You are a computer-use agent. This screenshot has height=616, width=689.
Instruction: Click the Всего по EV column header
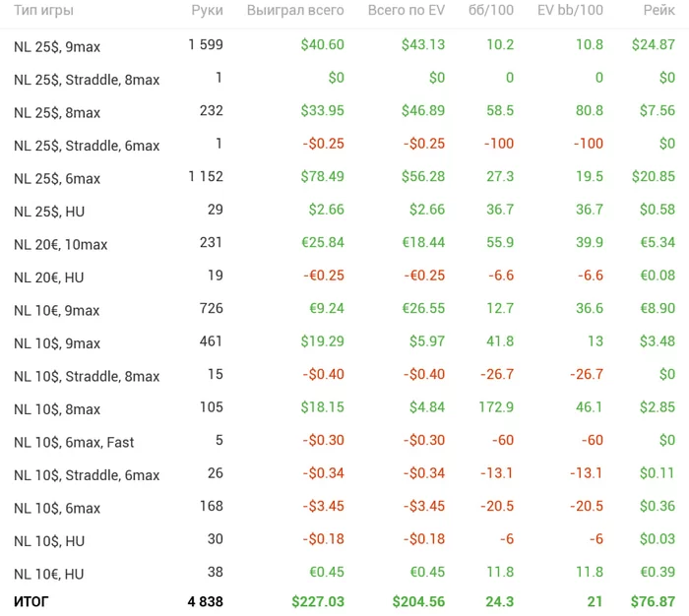[x=406, y=11]
